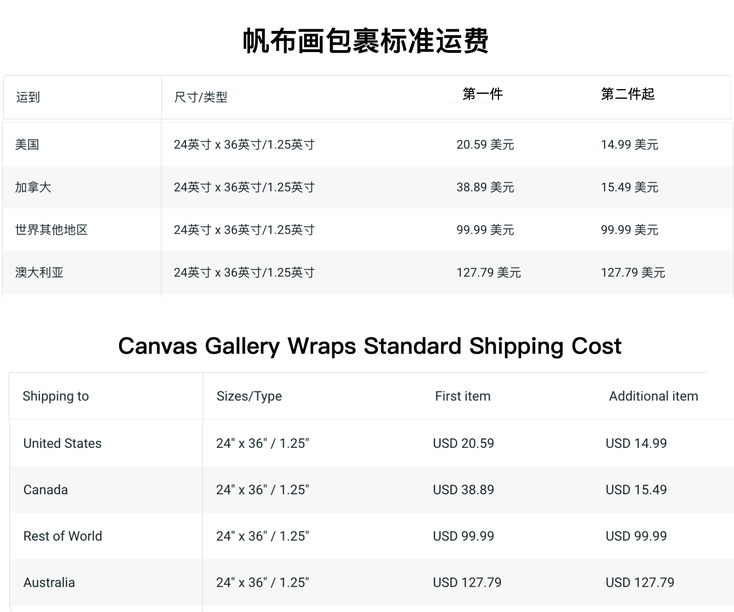
Task: Click the 帆布画包裹标准运费 heading
Action: point(366,41)
